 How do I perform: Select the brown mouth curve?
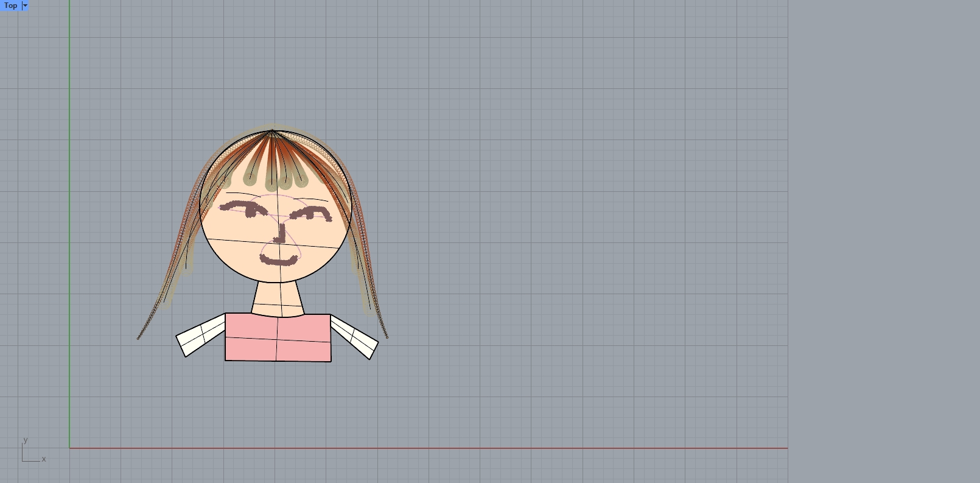coord(279,262)
